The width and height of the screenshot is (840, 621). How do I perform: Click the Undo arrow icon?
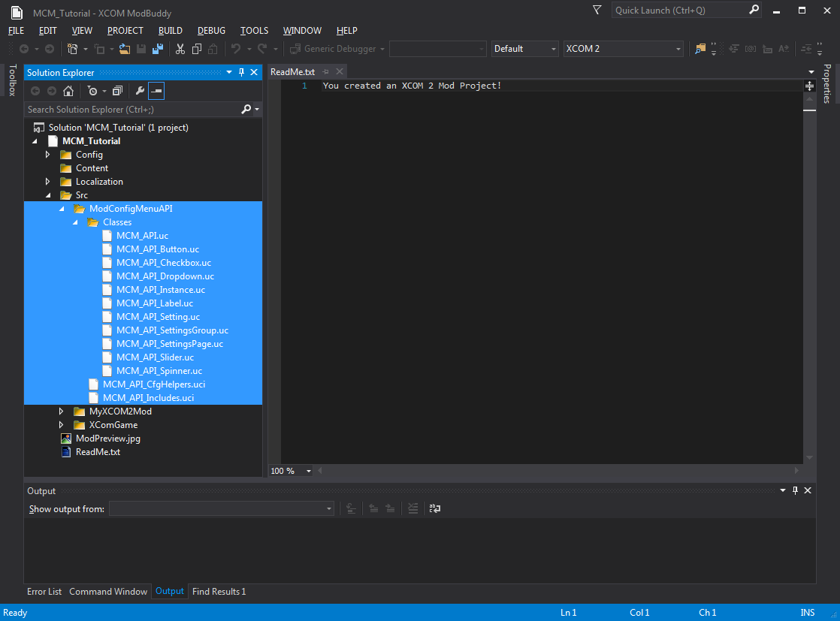point(236,49)
